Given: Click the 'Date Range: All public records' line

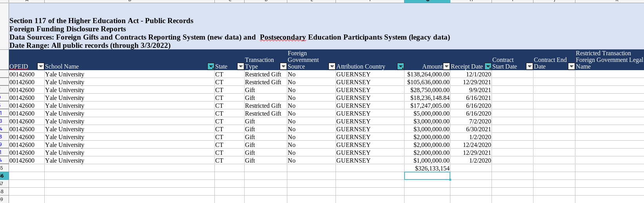Looking at the screenshot, I should 90,45.
